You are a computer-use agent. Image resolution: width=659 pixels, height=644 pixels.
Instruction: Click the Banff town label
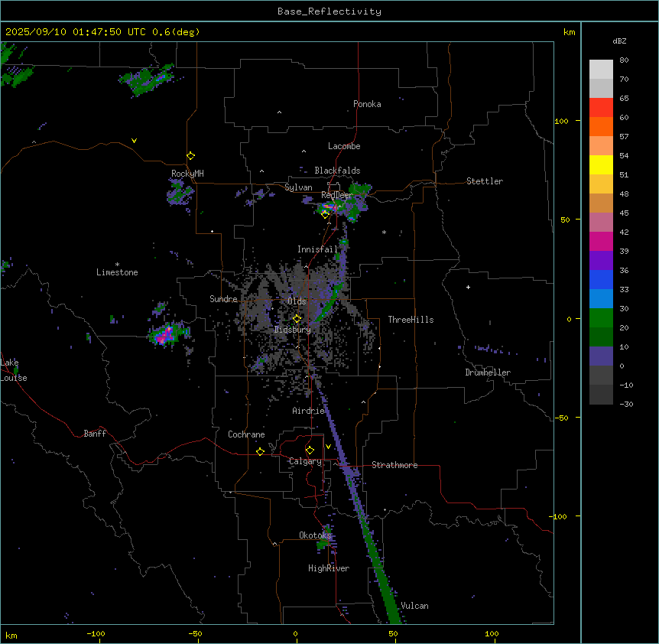(95, 434)
